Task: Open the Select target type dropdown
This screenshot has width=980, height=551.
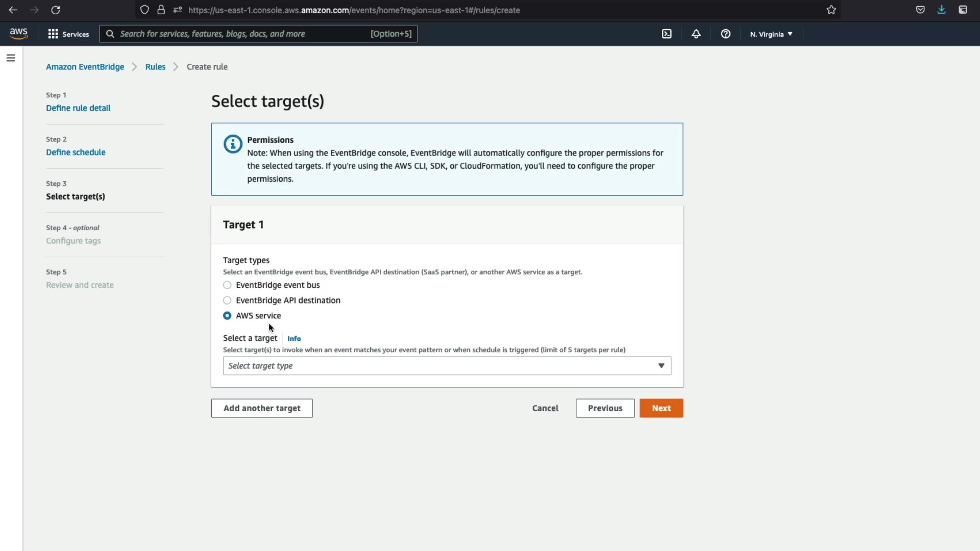Action: [x=447, y=366]
